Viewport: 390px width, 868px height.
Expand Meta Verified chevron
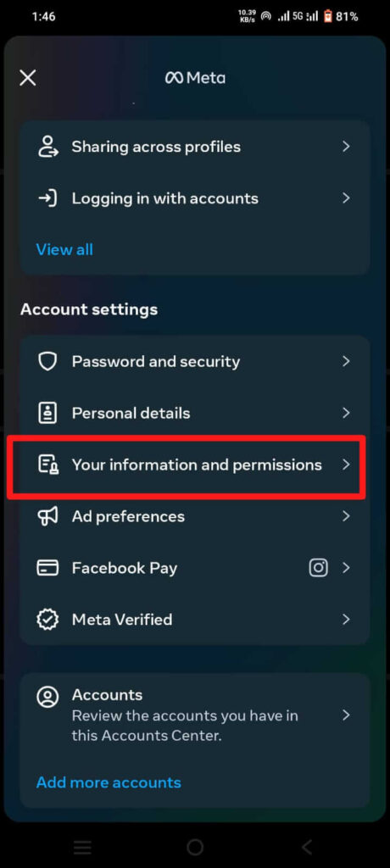[346, 619]
